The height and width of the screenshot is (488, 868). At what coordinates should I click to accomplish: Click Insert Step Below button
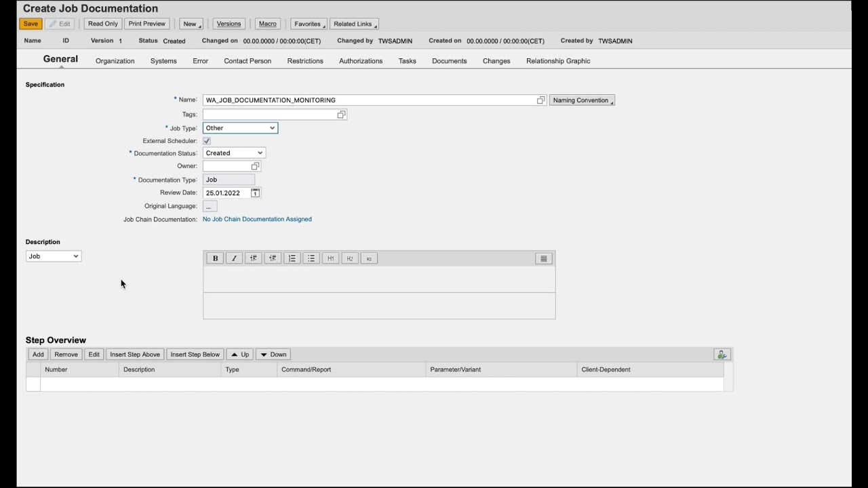click(195, 354)
